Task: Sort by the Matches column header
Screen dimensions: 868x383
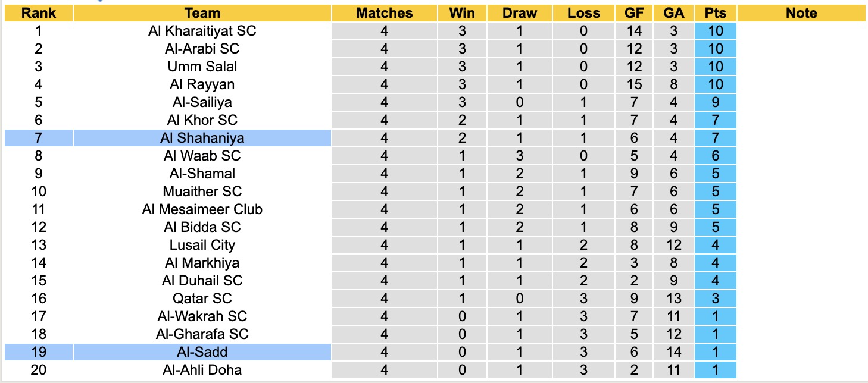Action: click(x=384, y=13)
